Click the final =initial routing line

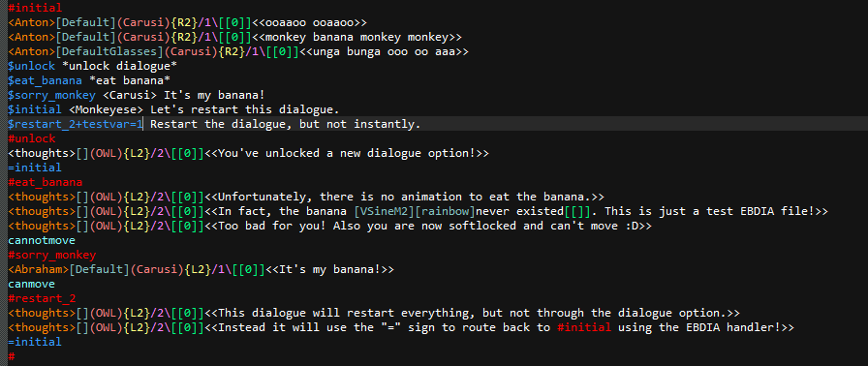click(x=35, y=342)
